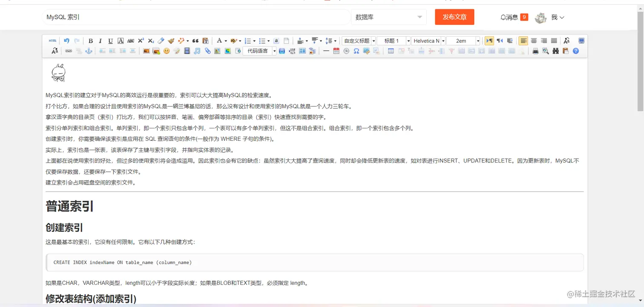The height and width of the screenshot is (307, 644).
Task: Click the MySQL 索引 title input field
Action: 170,17
